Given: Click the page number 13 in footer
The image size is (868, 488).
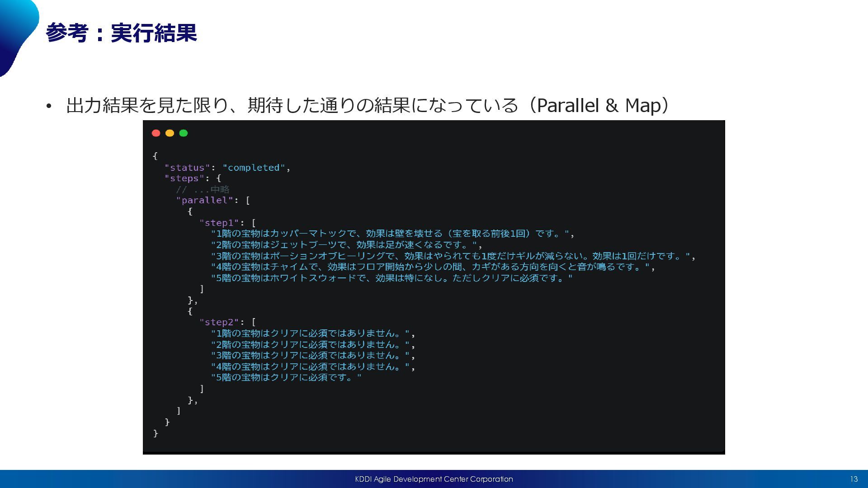Looking at the screenshot, I should coord(854,479).
